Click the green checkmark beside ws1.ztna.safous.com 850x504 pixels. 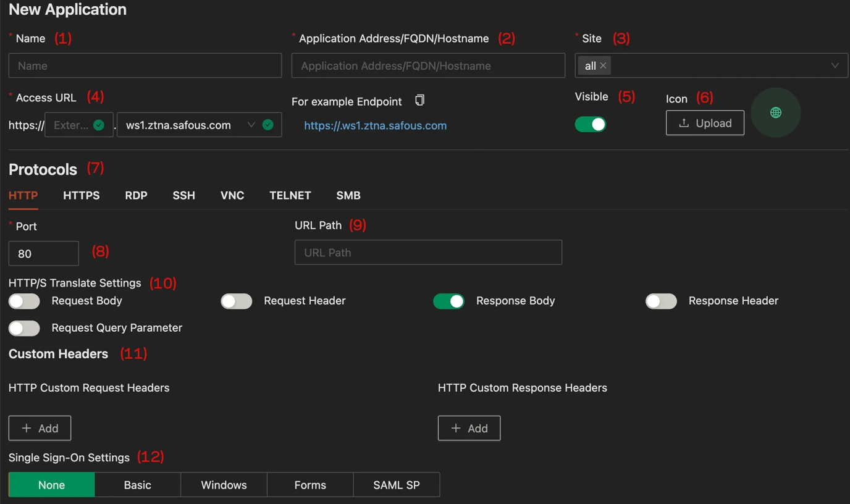click(267, 124)
